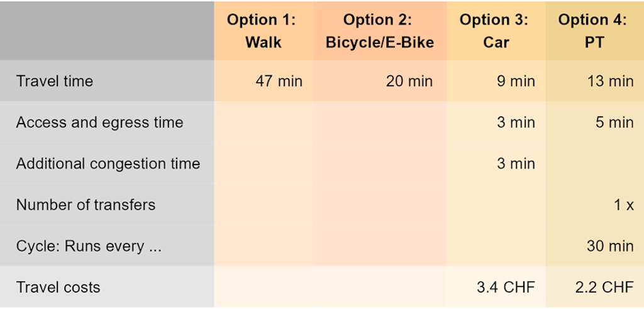This screenshot has width=644, height=309.
Task: Select the 20 min bicycle travel time
Action: pos(409,81)
